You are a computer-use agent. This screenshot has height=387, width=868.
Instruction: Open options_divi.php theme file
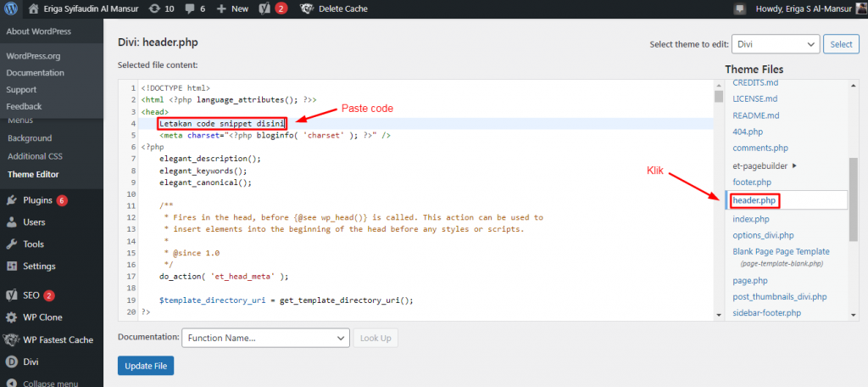click(763, 235)
